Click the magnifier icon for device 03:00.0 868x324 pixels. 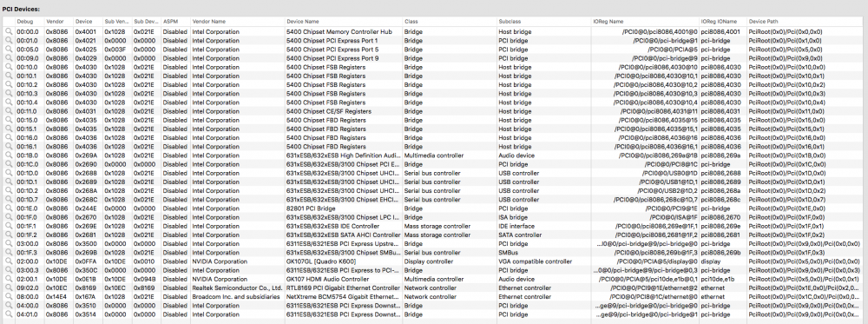pyautogui.click(x=9, y=244)
